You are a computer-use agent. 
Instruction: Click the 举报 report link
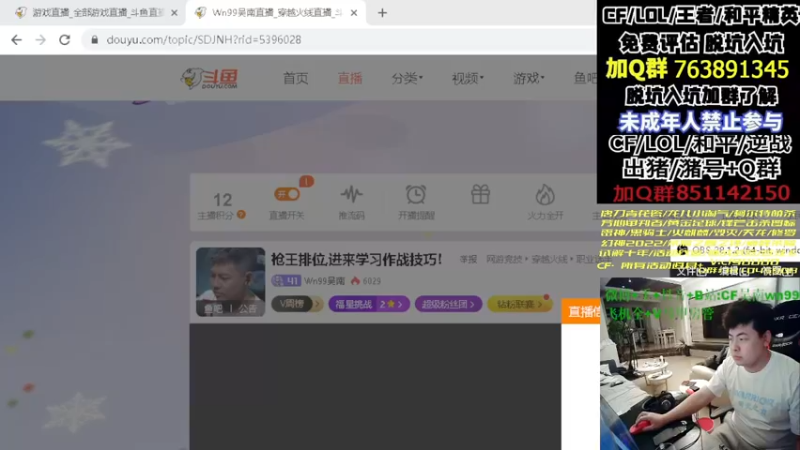tap(468, 259)
